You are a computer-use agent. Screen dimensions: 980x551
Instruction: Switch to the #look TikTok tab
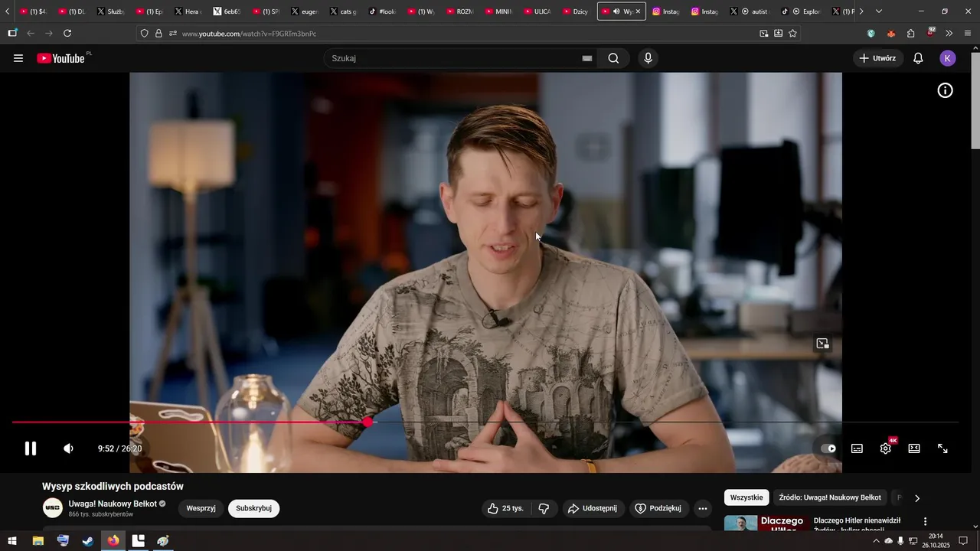pos(383,11)
